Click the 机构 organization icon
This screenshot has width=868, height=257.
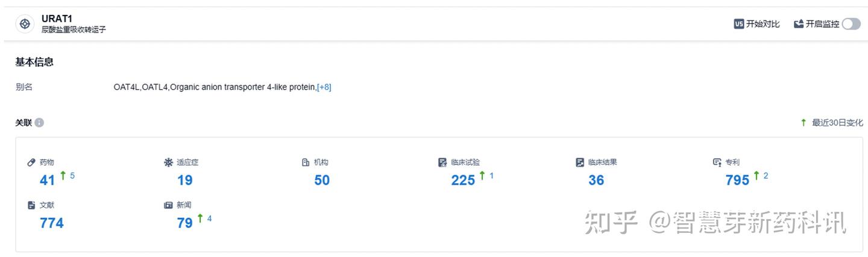point(306,163)
